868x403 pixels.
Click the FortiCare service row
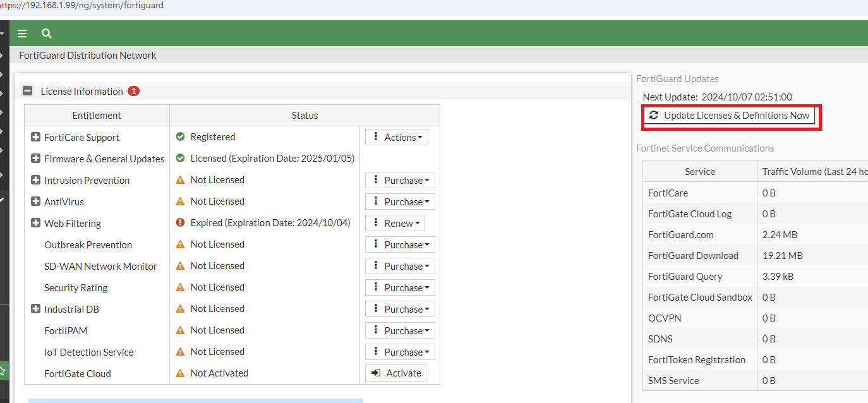tap(756, 193)
